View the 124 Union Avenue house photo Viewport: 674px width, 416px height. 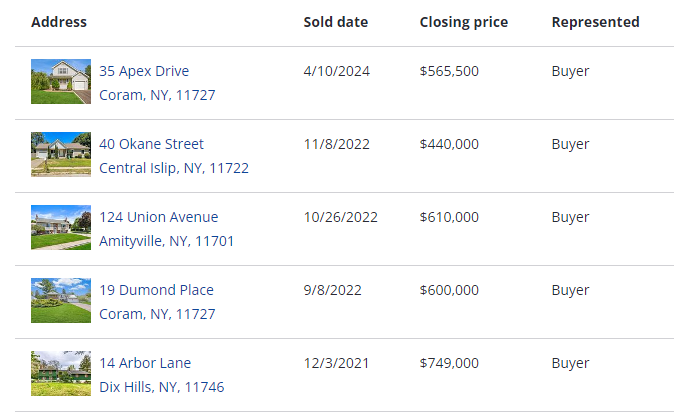tap(61, 227)
